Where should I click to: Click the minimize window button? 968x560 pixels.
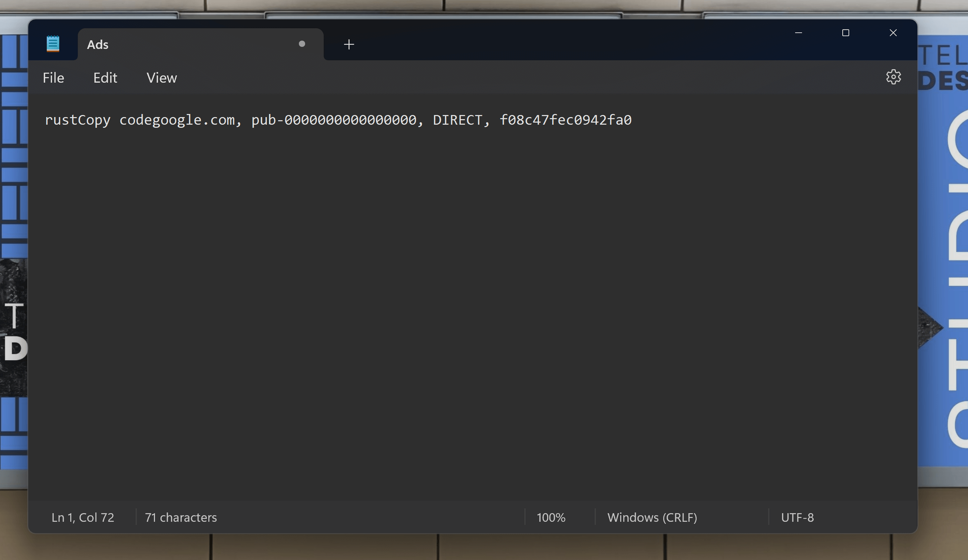[798, 32]
